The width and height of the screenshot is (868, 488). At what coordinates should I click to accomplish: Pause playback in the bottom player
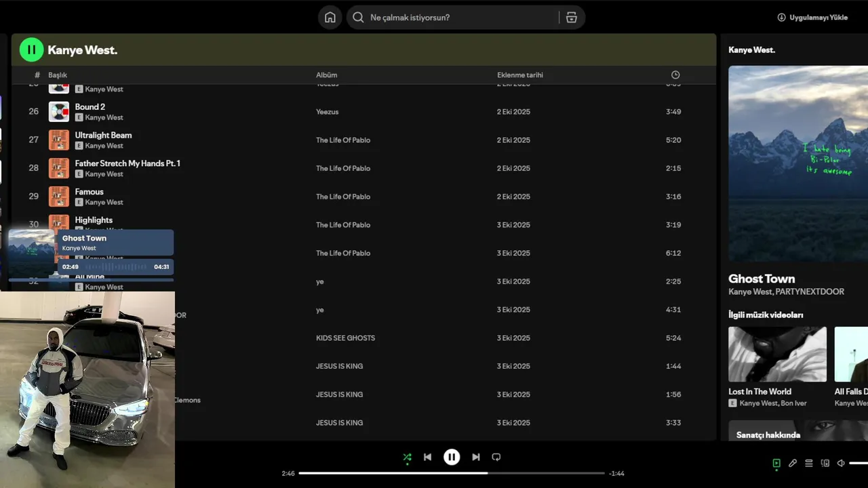click(452, 457)
